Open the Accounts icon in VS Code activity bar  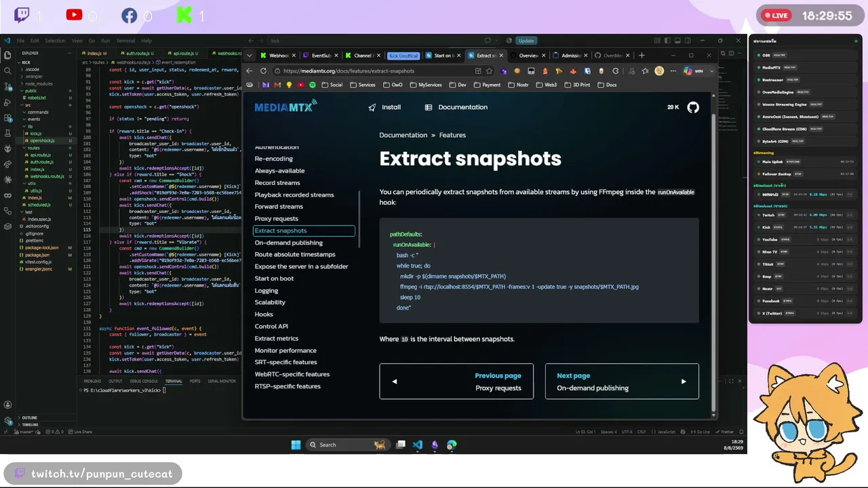coord(7,405)
